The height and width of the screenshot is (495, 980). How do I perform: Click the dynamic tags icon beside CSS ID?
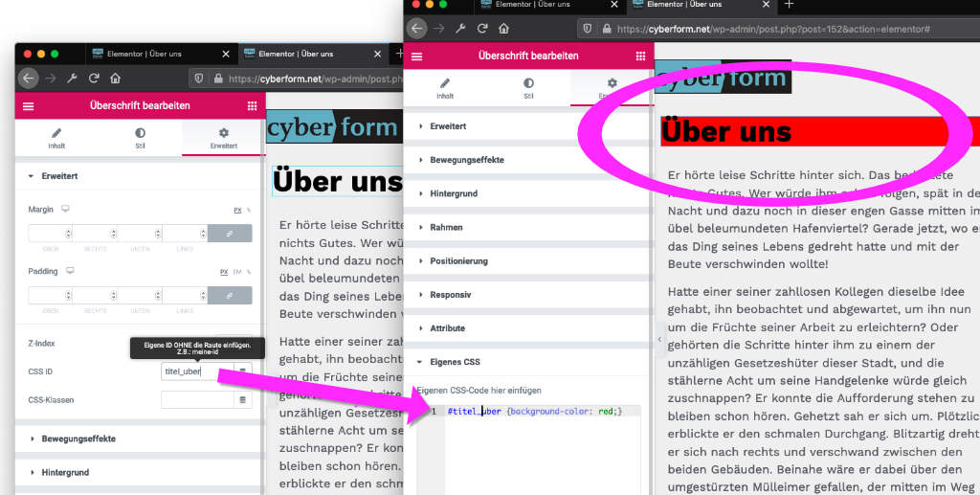point(242,371)
